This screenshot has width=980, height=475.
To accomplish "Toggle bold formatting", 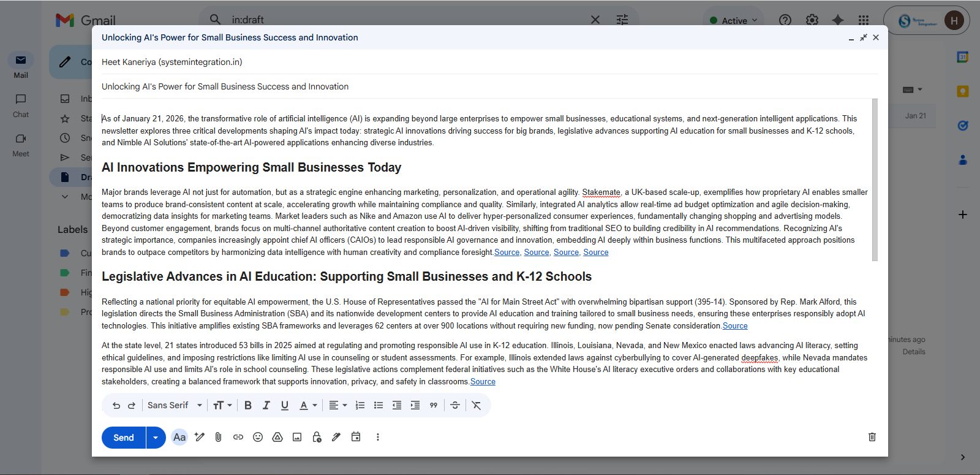I will [248, 405].
